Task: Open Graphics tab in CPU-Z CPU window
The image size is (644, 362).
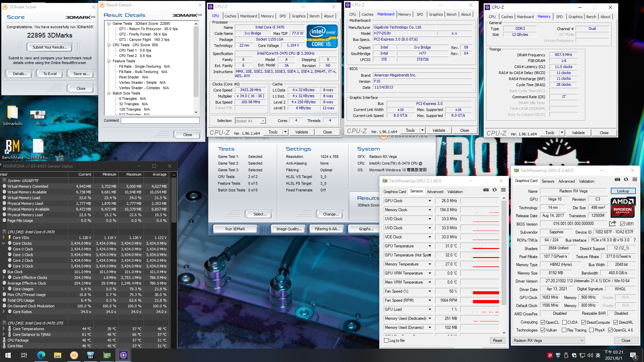Action: pyautogui.click(x=299, y=16)
